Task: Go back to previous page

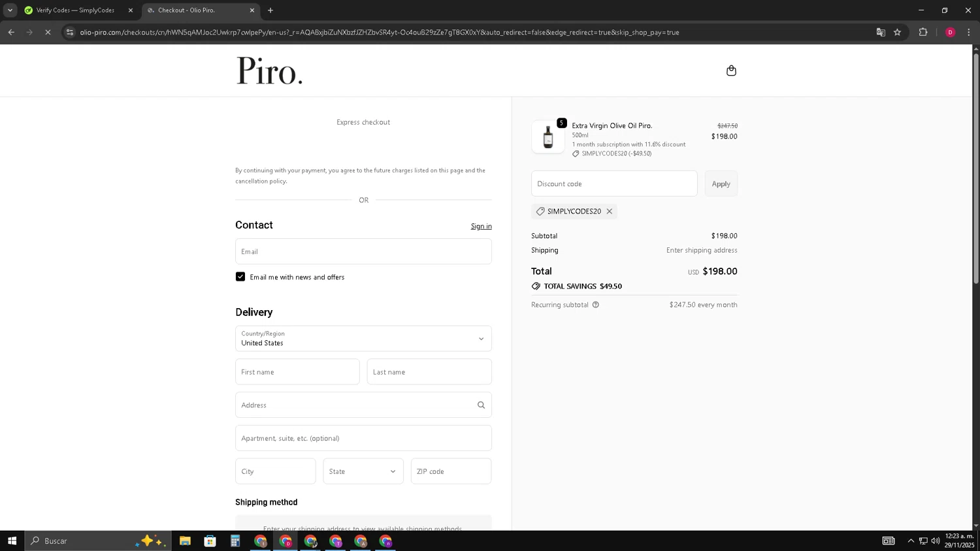Action: pos(11,32)
